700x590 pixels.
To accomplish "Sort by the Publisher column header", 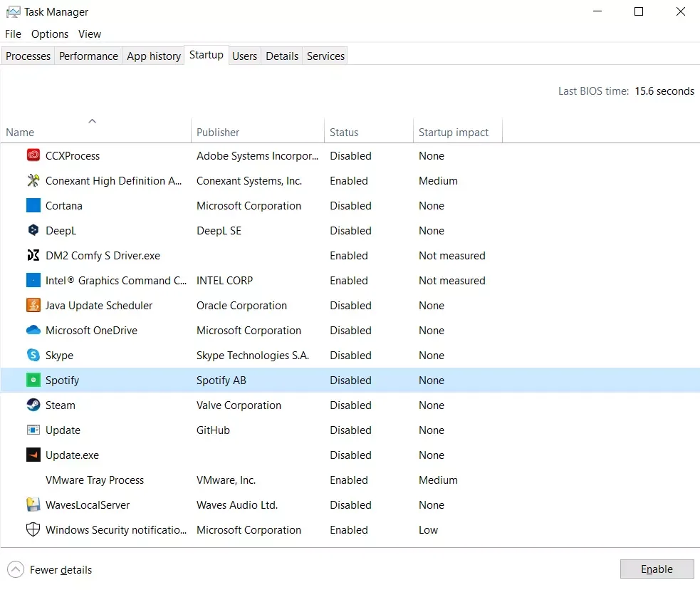I will (258, 133).
